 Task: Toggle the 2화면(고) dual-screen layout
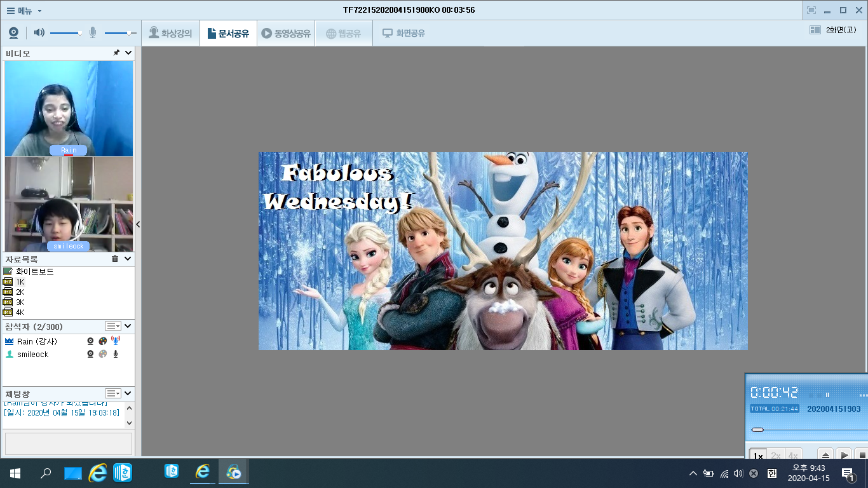pos(832,30)
